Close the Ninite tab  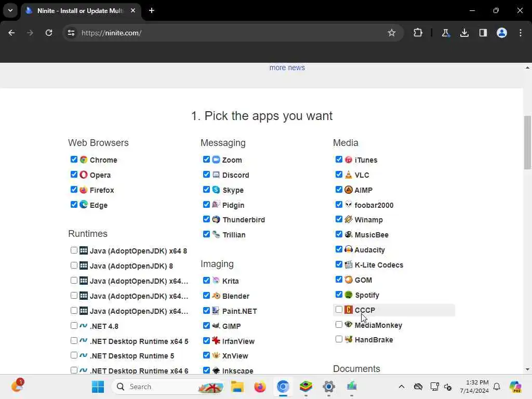tap(133, 10)
